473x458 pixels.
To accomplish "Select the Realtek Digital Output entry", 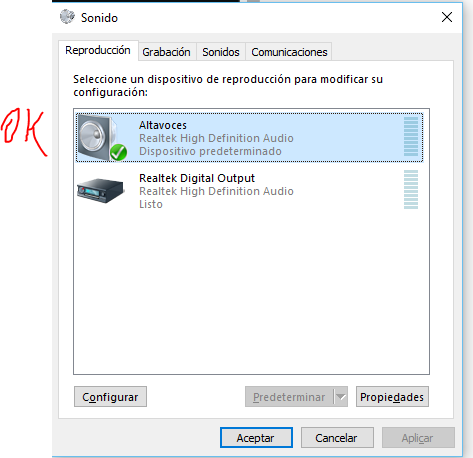I will pos(250,190).
